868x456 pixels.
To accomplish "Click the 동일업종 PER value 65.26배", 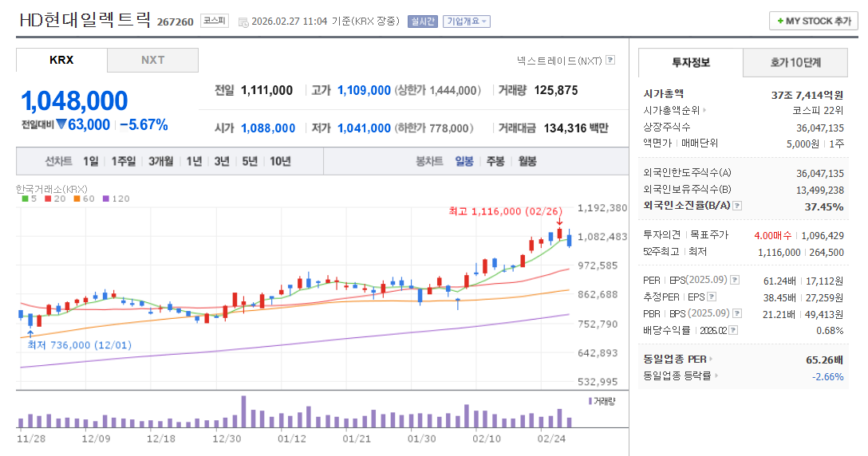I will point(824,360).
